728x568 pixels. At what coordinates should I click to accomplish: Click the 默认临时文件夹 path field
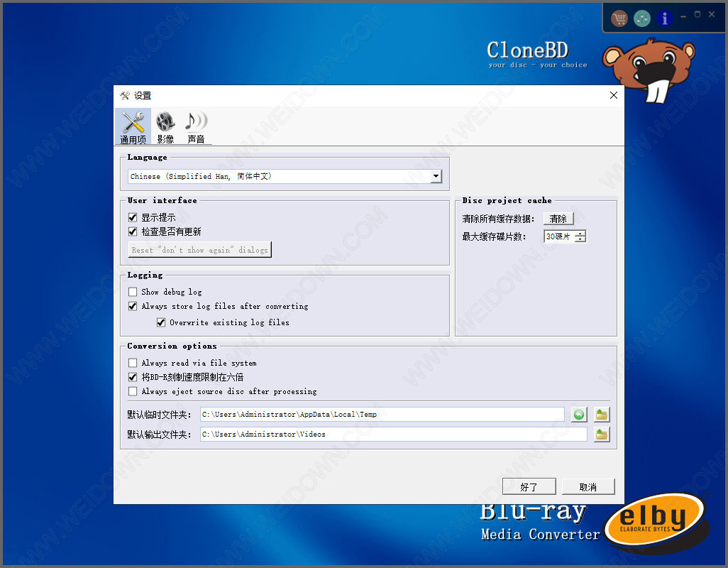[x=382, y=414]
